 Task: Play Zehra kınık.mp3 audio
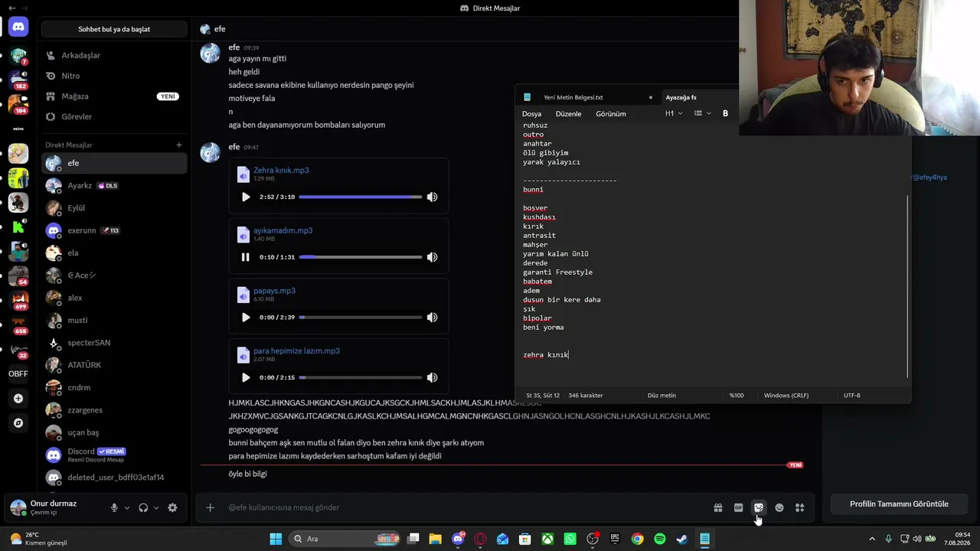click(246, 197)
